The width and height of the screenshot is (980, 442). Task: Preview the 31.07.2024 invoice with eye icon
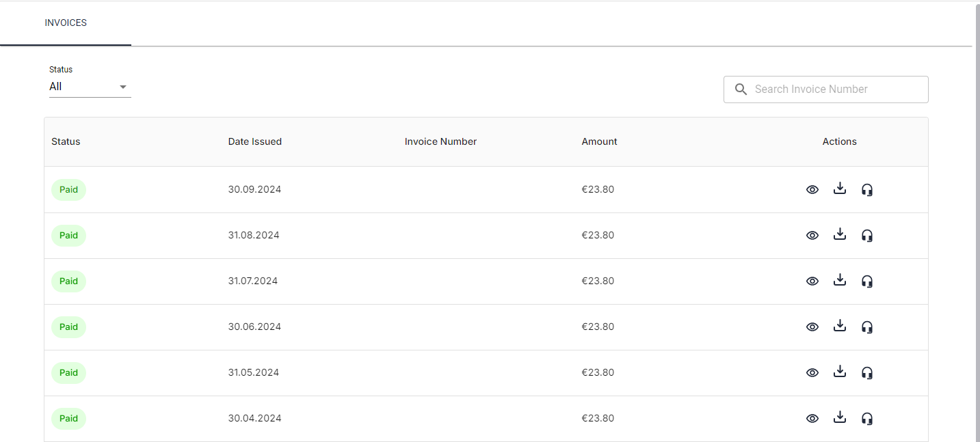point(812,281)
